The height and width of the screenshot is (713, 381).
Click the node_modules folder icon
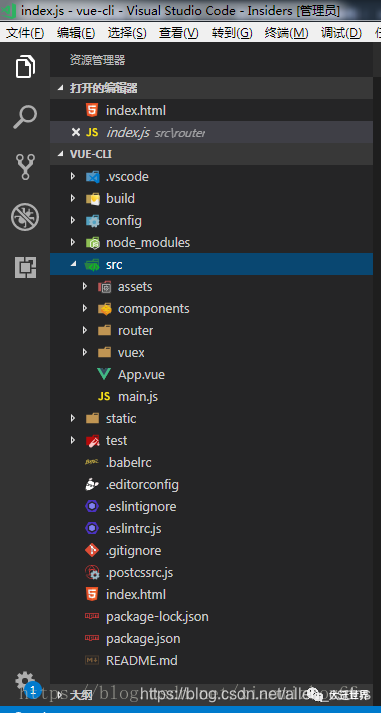92,243
